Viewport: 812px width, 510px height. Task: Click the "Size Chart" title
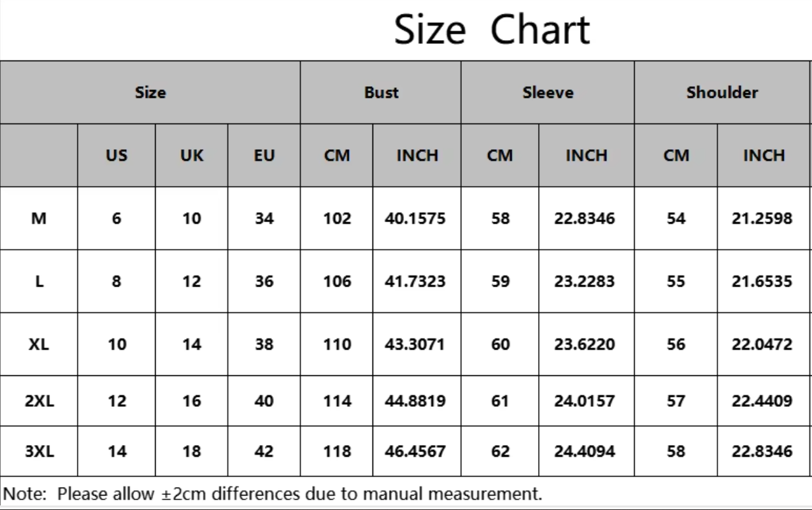(x=491, y=30)
